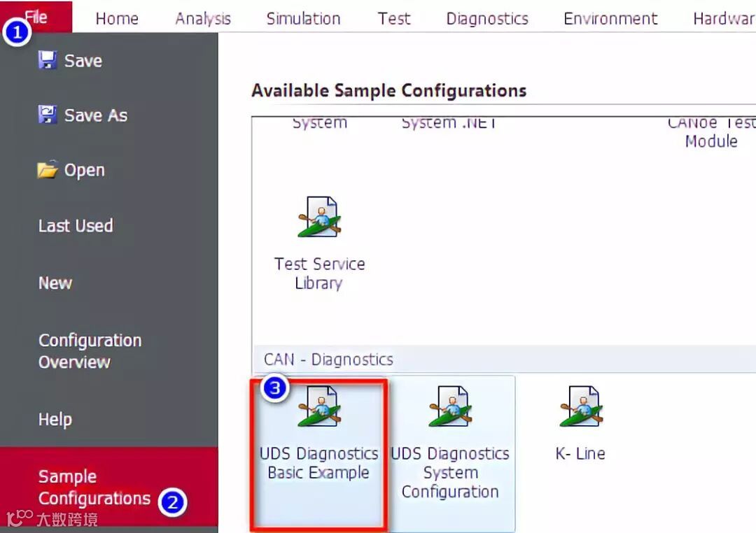Select New in the File menu
The width and height of the screenshot is (756, 533).
coord(55,283)
